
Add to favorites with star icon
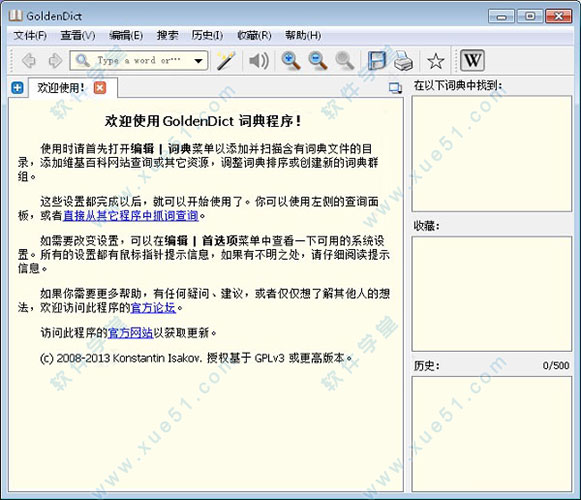(x=435, y=61)
